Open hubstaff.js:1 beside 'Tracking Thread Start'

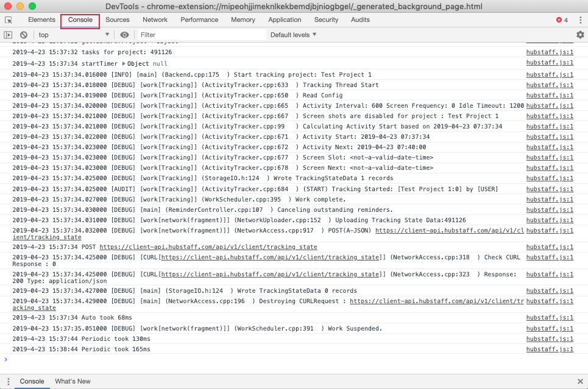point(550,85)
